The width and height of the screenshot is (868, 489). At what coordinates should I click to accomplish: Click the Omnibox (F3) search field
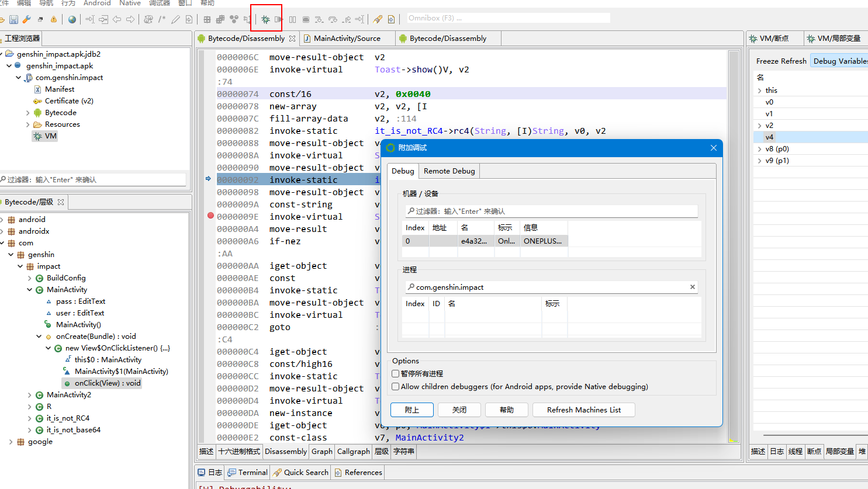(509, 18)
